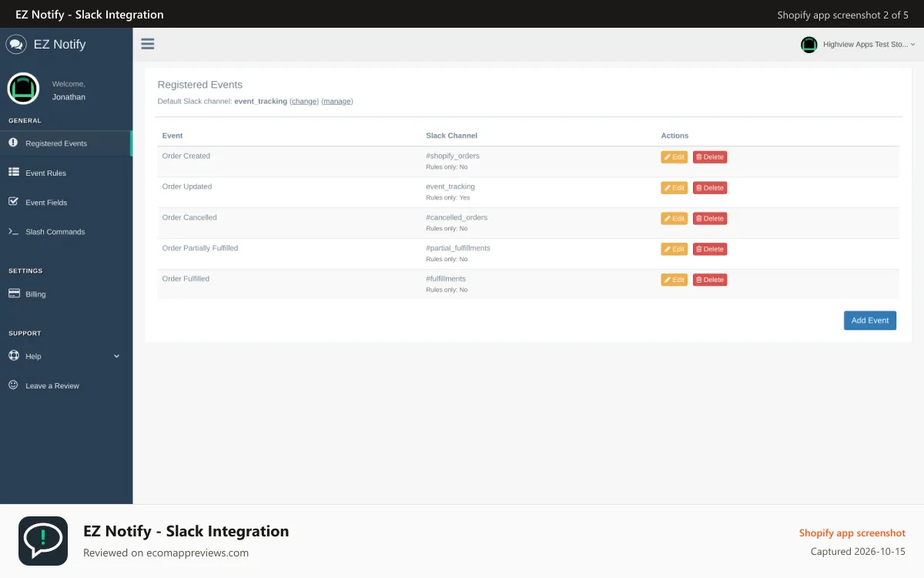Delete the Order Updated event
The height and width of the screenshot is (578, 924).
[x=710, y=187]
